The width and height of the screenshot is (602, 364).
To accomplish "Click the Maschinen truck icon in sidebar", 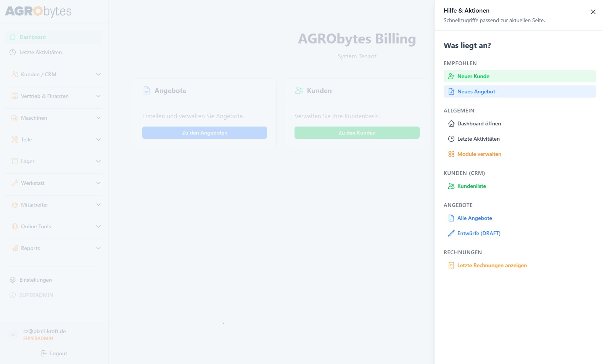I will click(x=15, y=118).
